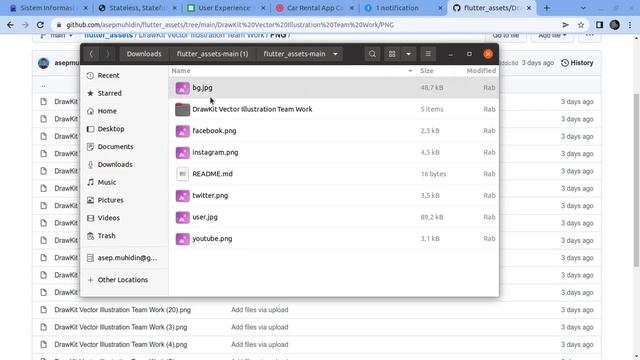Click the browser back arrow
This screenshot has height=360, width=640.
pos(10,25)
